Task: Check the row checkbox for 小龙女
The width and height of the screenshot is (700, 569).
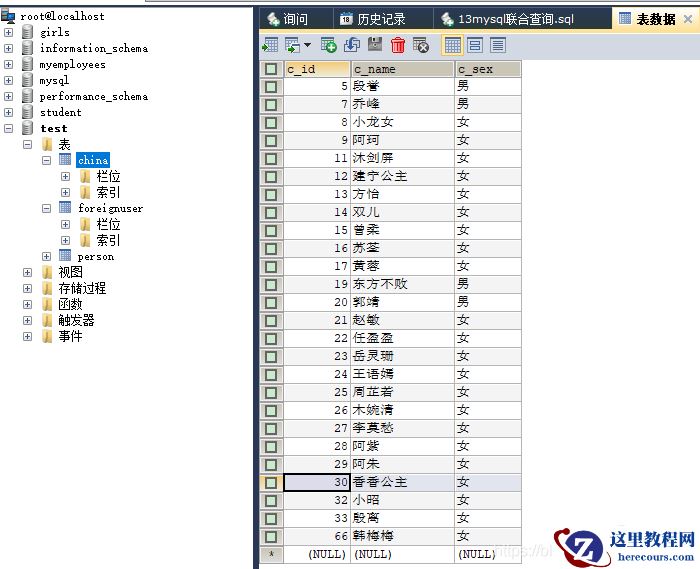Action: pyautogui.click(x=271, y=122)
